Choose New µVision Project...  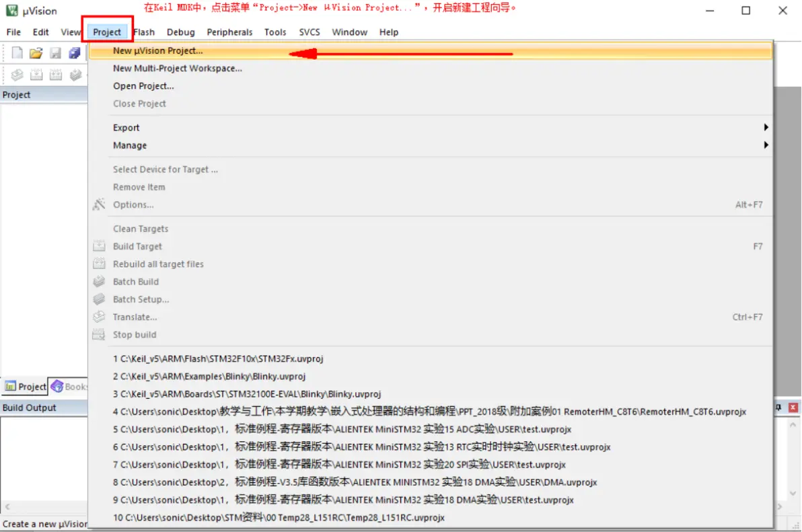pyautogui.click(x=430, y=50)
